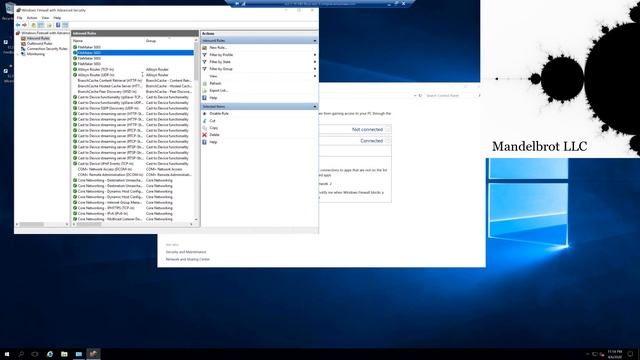Click Disable Rule in Selected Items
The width and height of the screenshot is (640, 360).
[219, 113]
